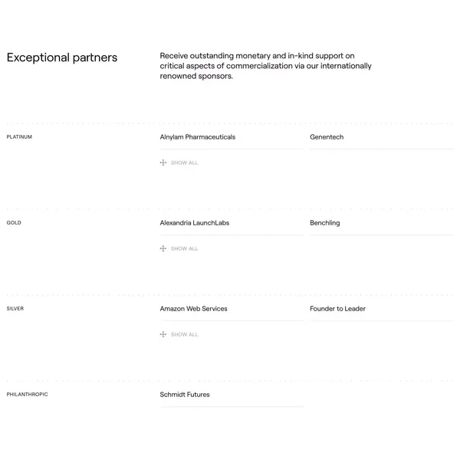The height and width of the screenshot is (476, 460).
Task: Click the PLATINUM tier label
Action: (x=19, y=137)
